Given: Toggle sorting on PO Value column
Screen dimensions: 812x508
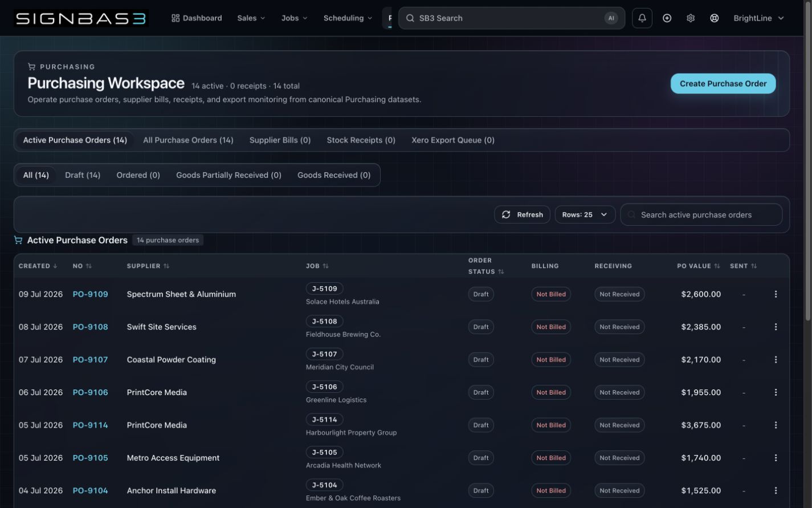Looking at the screenshot, I should point(699,266).
